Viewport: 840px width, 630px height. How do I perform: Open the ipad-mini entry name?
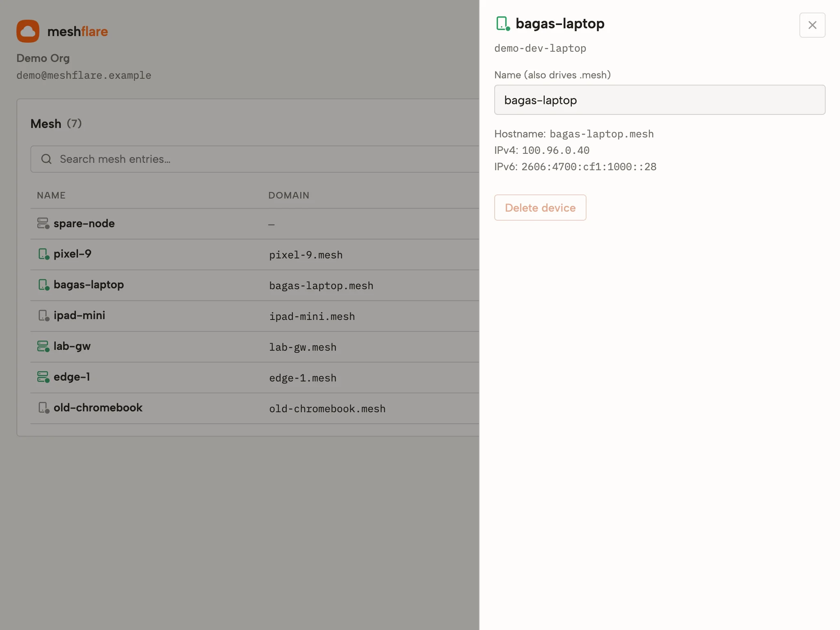click(79, 315)
